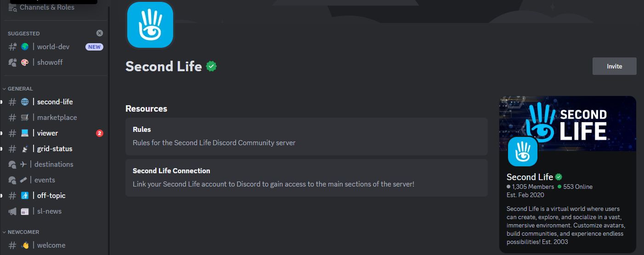Screen dimensions: 644x255
Task: Click the destinations forum icon
Action: pyautogui.click(x=12, y=164)
